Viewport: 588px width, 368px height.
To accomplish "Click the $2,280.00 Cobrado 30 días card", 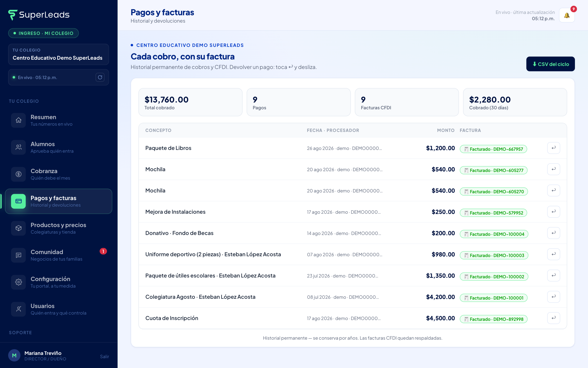I will [515, 102].
